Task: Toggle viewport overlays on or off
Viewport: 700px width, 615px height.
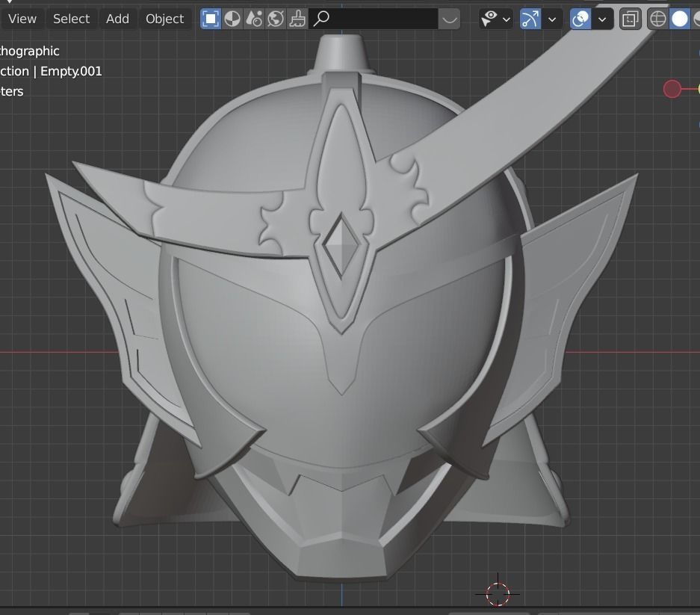Action: pyautogui.click(x=580, y=19)
